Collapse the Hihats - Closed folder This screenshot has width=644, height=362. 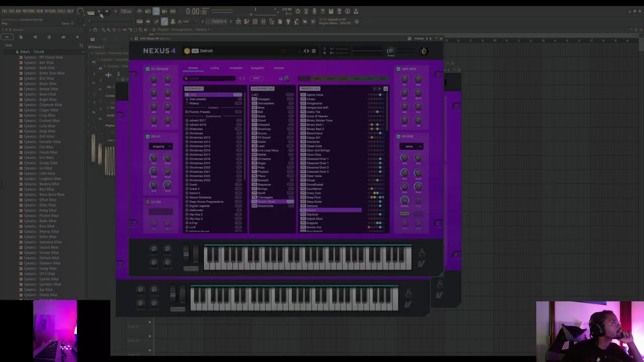(31, 52)
